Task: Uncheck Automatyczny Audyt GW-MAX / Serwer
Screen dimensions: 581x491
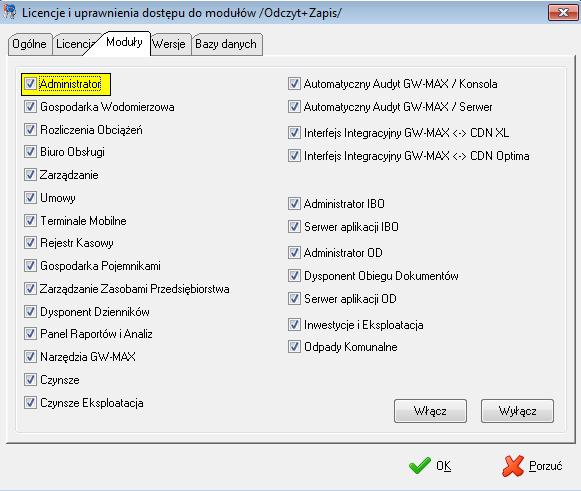Action: coord(294,107)
